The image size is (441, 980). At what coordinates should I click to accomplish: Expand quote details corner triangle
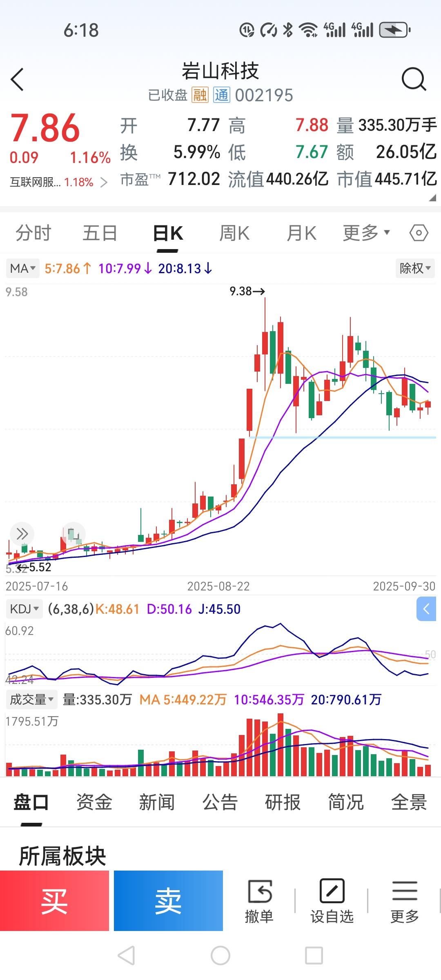click(432, 198)
